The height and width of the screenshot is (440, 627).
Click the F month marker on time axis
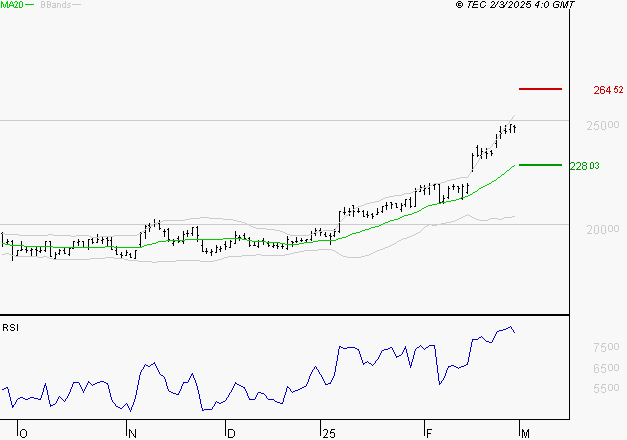pyautogui.click(x=429, y=434)
